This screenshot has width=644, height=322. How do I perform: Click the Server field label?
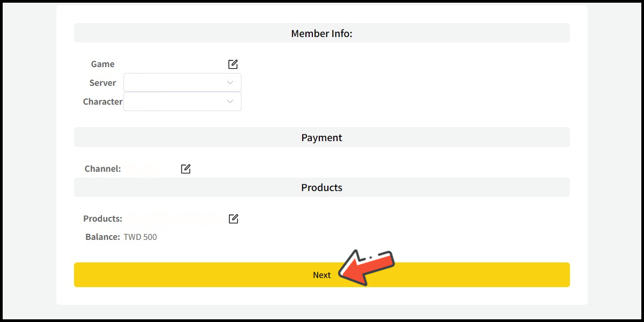coord(103,83)
